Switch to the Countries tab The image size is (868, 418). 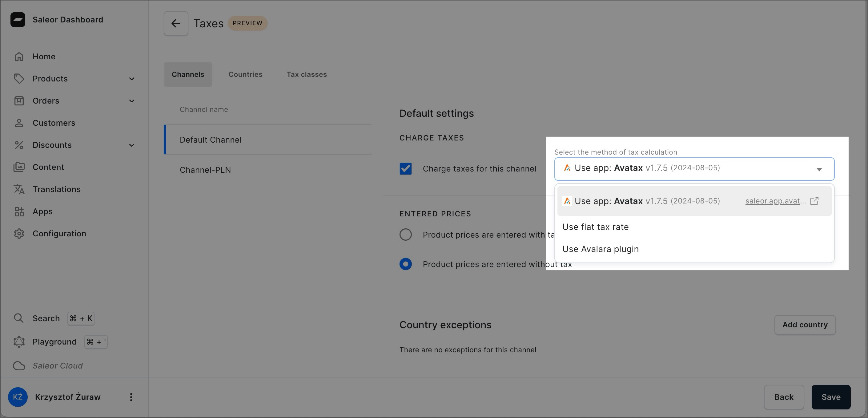[x=245, y=74]
